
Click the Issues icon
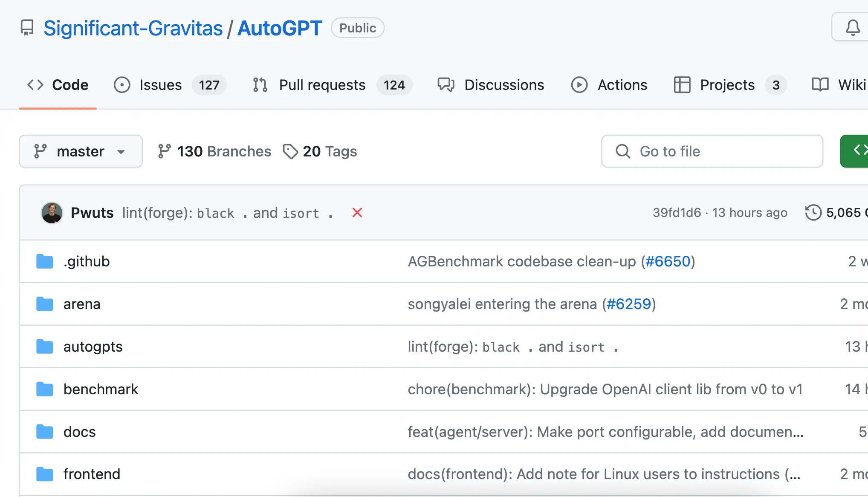[x=122, y=85]
